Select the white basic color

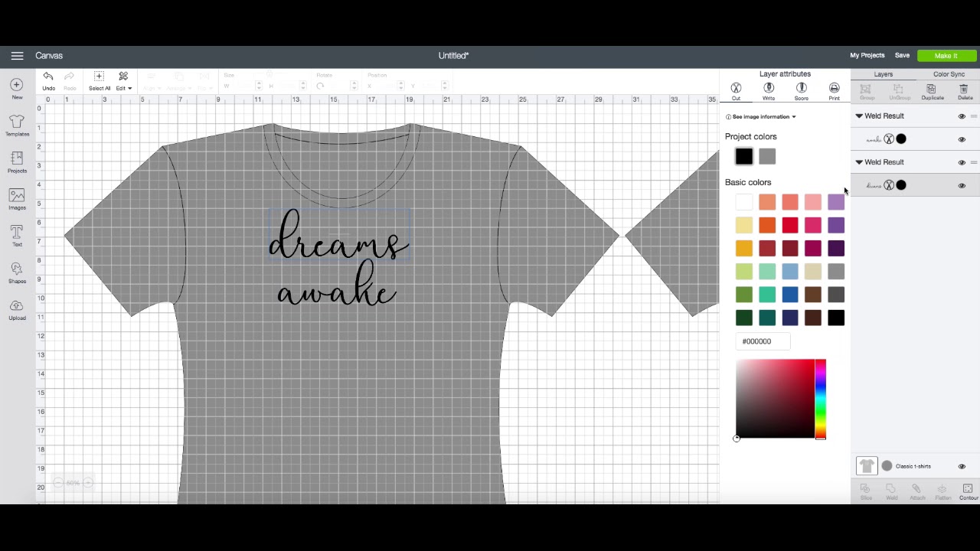[744, 202]
